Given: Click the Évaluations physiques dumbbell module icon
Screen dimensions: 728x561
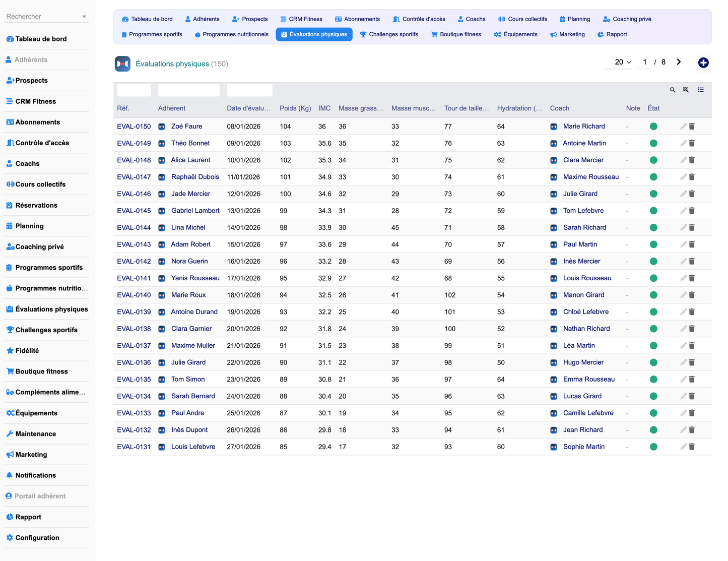Looking at the screenshot, I should click(x=122, y=64).
